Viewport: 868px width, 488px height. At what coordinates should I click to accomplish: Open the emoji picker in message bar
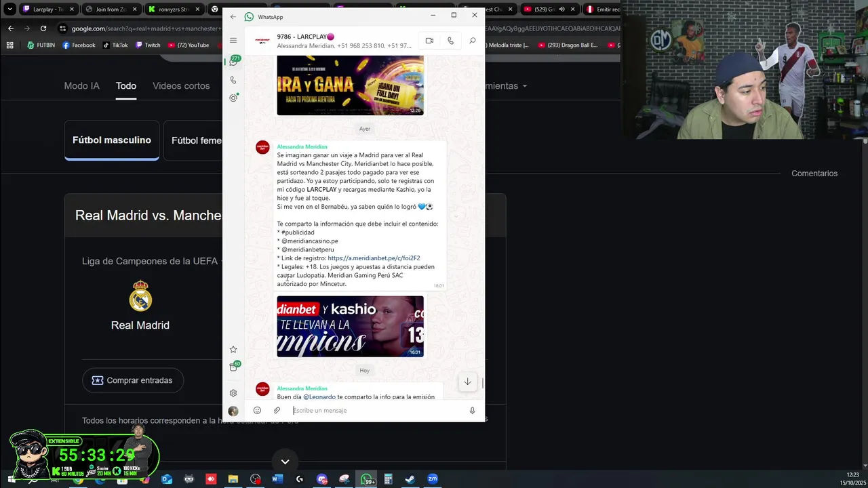[x=257, y=410]
